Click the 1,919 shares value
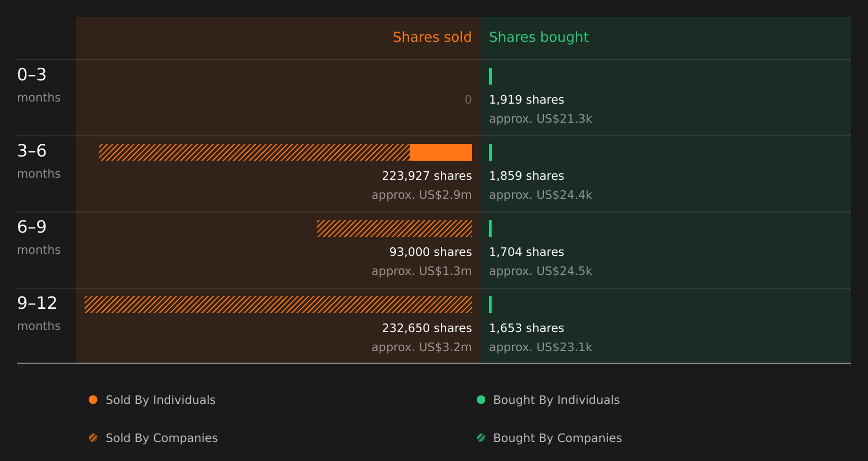868x461 pixels. [x=527, y=99]
